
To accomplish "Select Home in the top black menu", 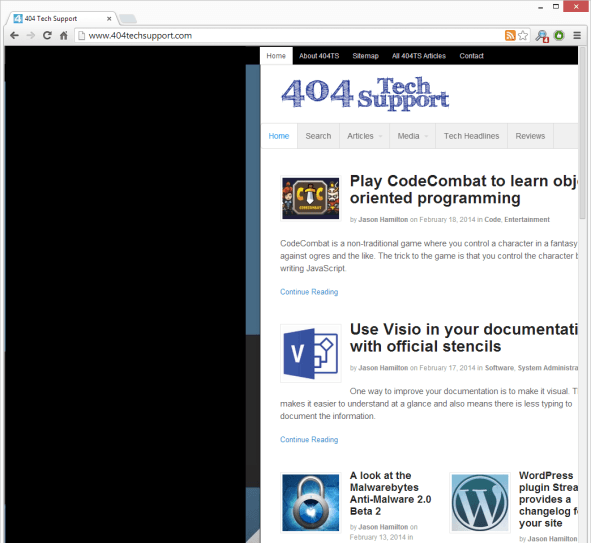I will (x=276, y=56).
